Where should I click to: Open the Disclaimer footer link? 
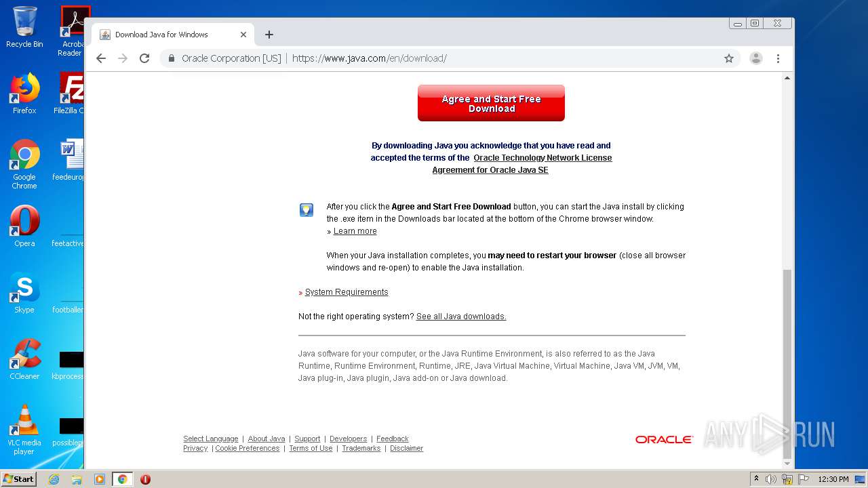click(406, 448)
